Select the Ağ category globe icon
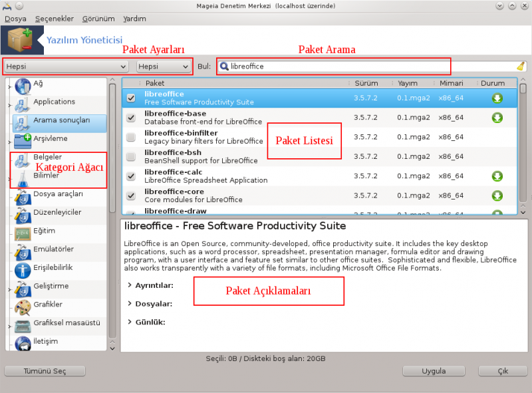 tap(23, 86)
